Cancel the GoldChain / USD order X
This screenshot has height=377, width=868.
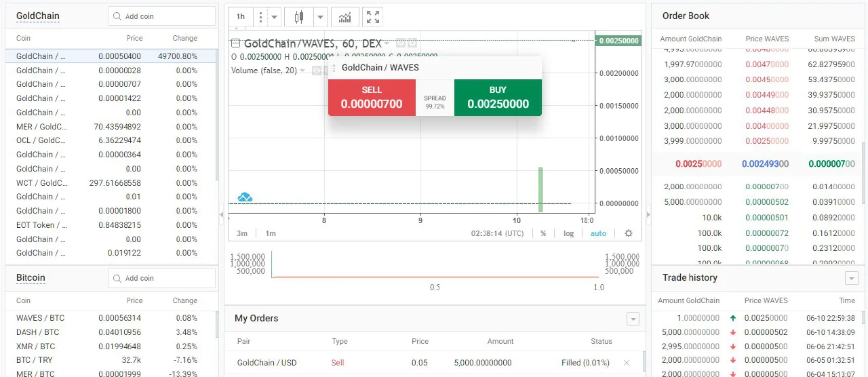(x=627, y=363)
